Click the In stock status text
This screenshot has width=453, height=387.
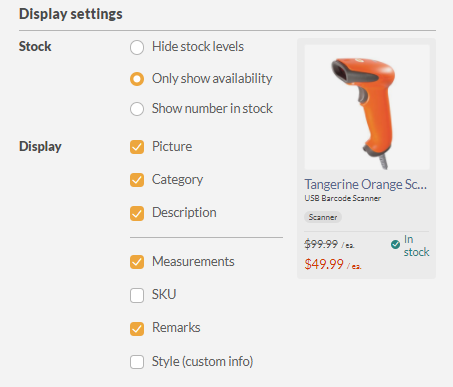coord(416,246)
